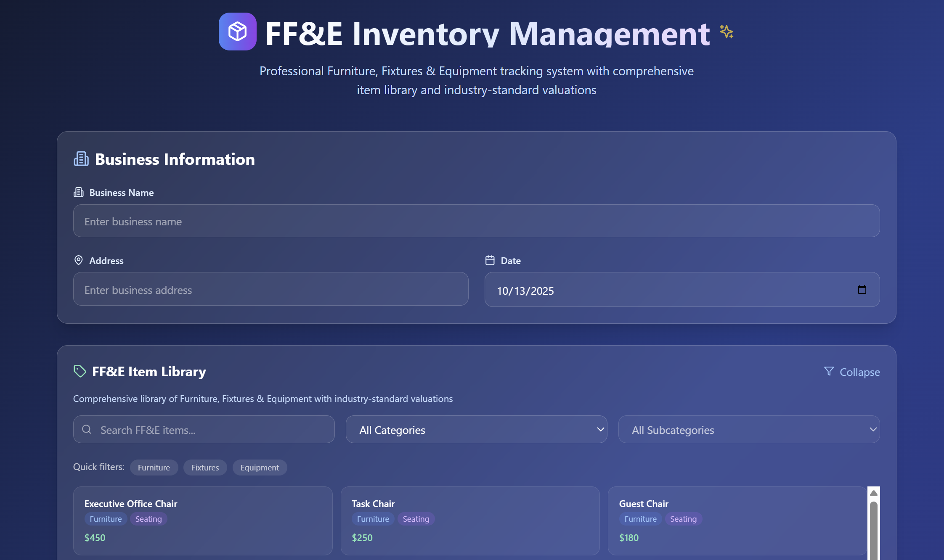Select the Furniture quick filter
The height and width of the screenshot is (560, 944).
(154, 467)
